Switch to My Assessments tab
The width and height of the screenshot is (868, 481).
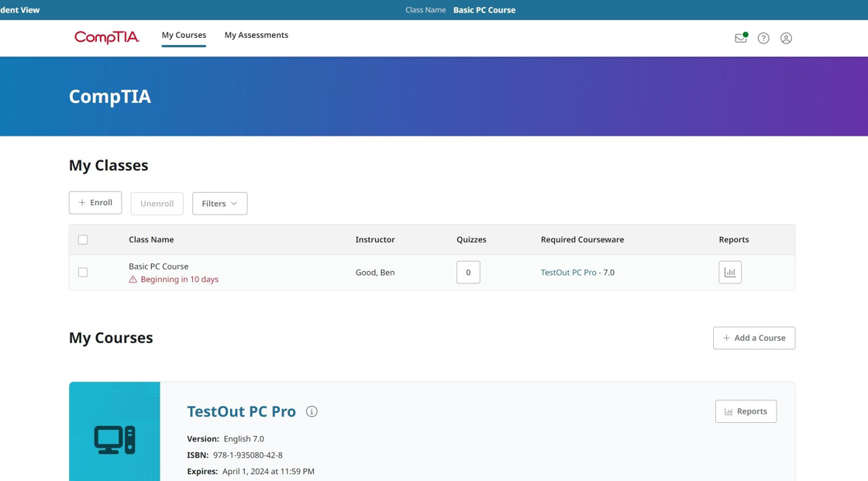coord(256,35)
